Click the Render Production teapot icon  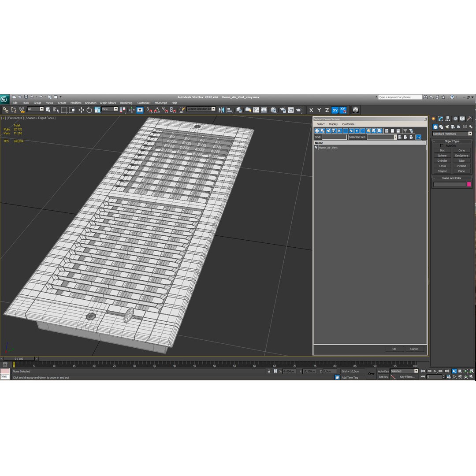point(299,110)
